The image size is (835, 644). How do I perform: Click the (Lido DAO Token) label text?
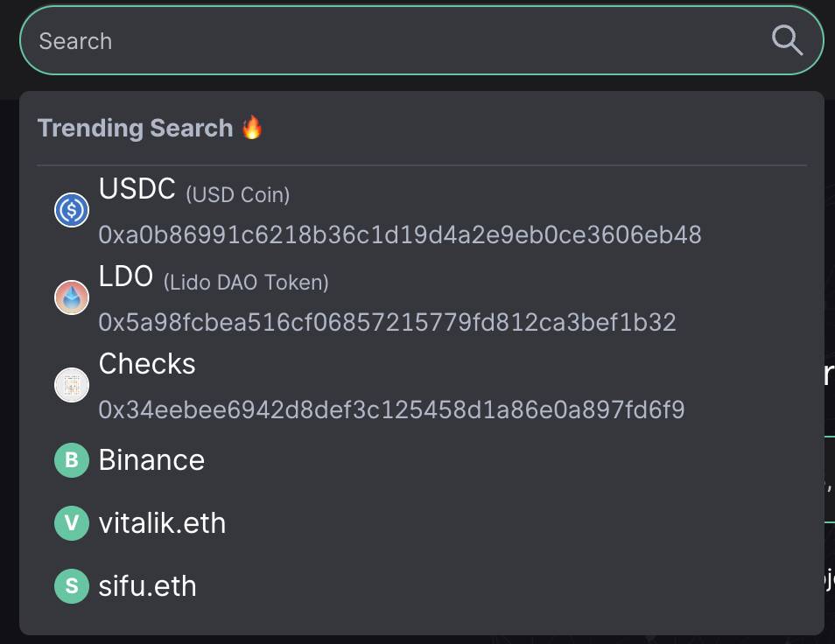(246, 282)
